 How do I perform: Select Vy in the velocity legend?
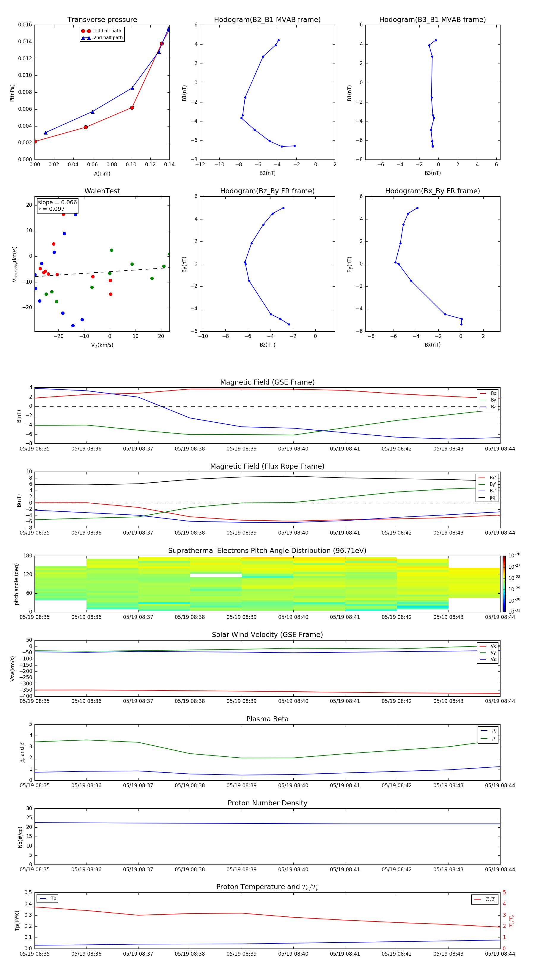pos(488,653)
